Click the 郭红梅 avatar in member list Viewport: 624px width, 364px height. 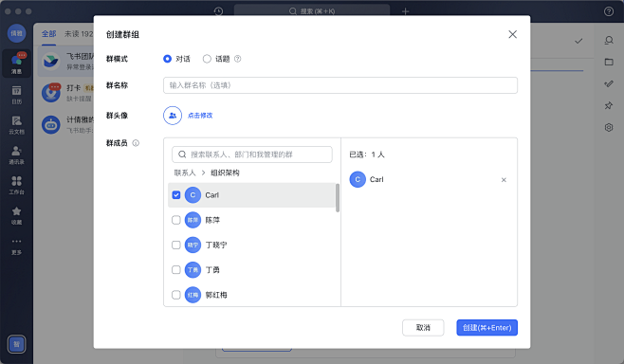click(193, 295)
